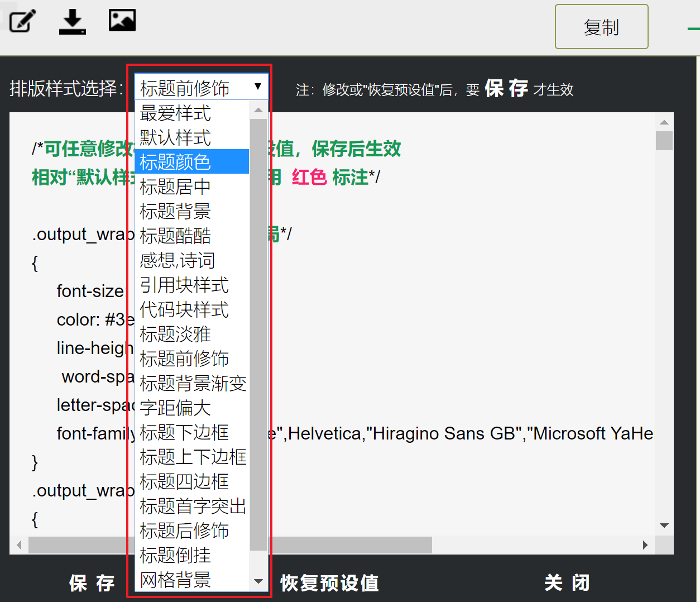700x602 pixels.
Task: Pick 标题倒挂 style
Action: [x=192, y=555]
